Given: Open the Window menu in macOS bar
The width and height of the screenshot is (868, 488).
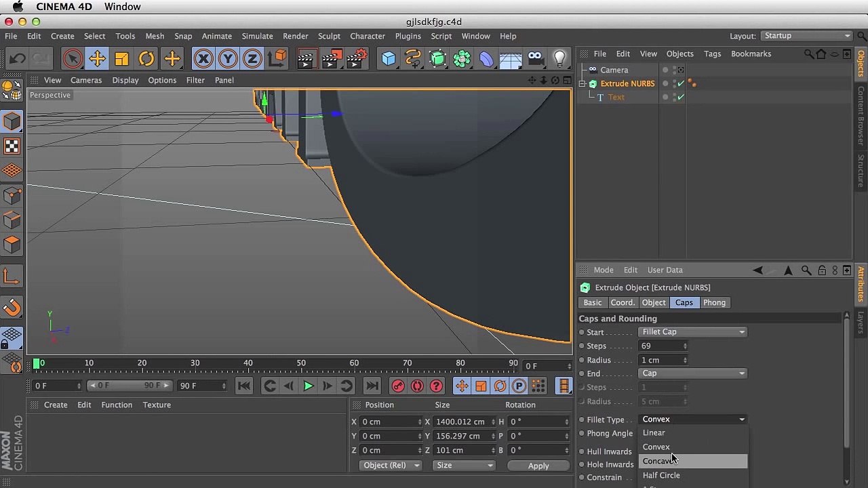Looking at the screenshot, I should pyautogui.click(x=122, y=7).
